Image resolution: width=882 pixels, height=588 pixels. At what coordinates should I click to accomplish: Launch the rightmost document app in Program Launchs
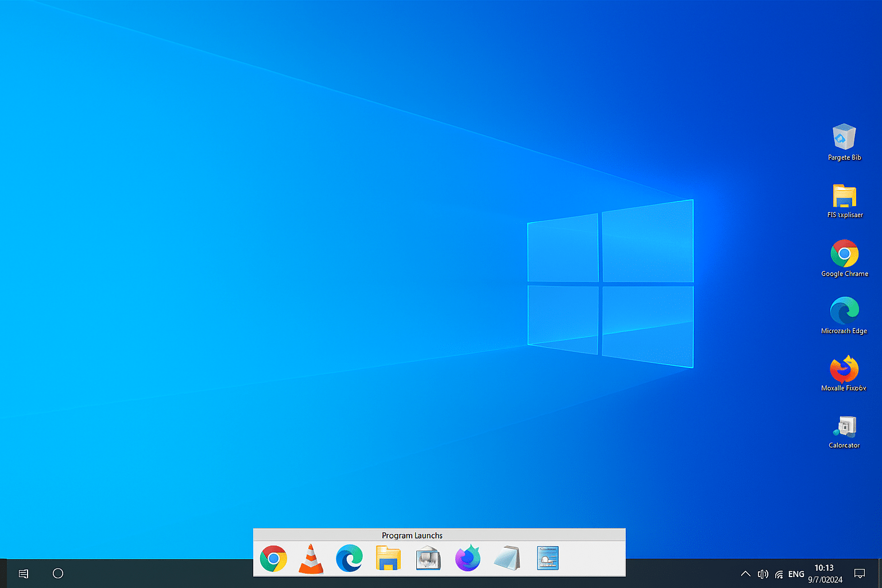[547, 558]
